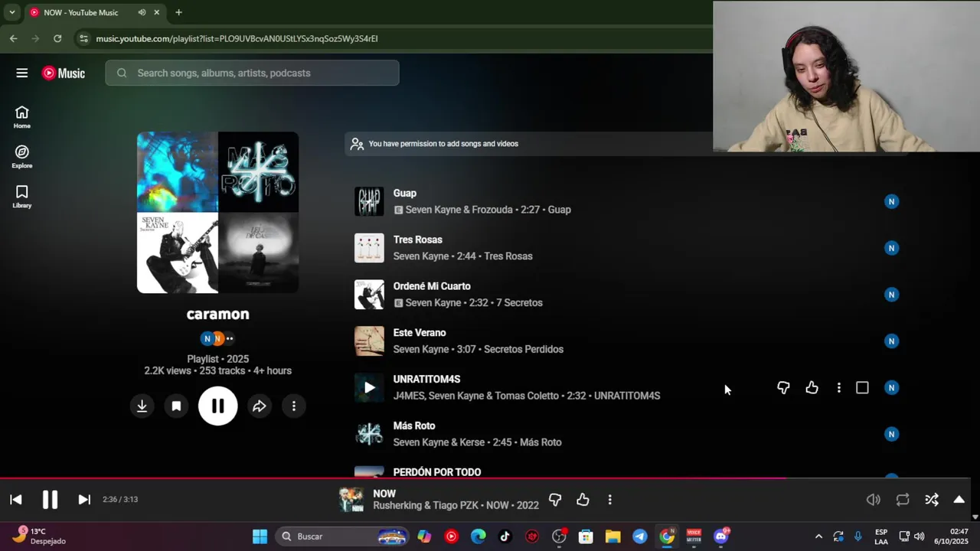Open more actions for UNRATITOM4S
Screen dimensions: 980x551
(839, 388)
